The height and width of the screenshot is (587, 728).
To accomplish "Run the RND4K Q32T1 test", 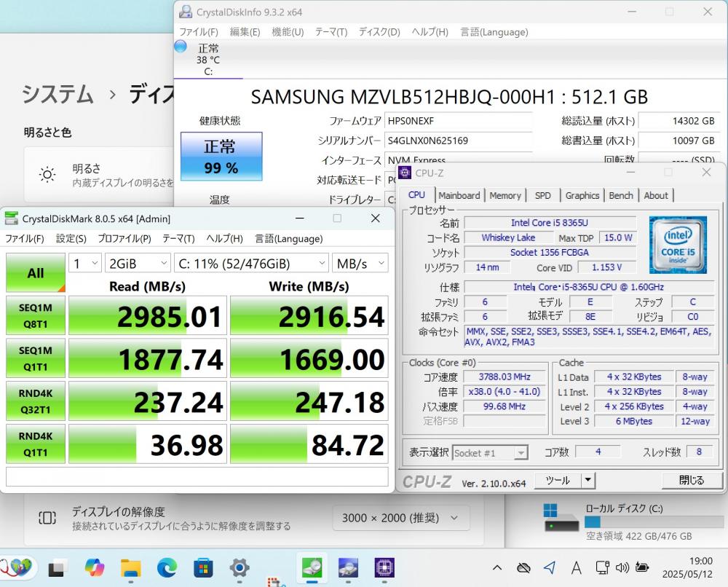I will coord(36,401).
